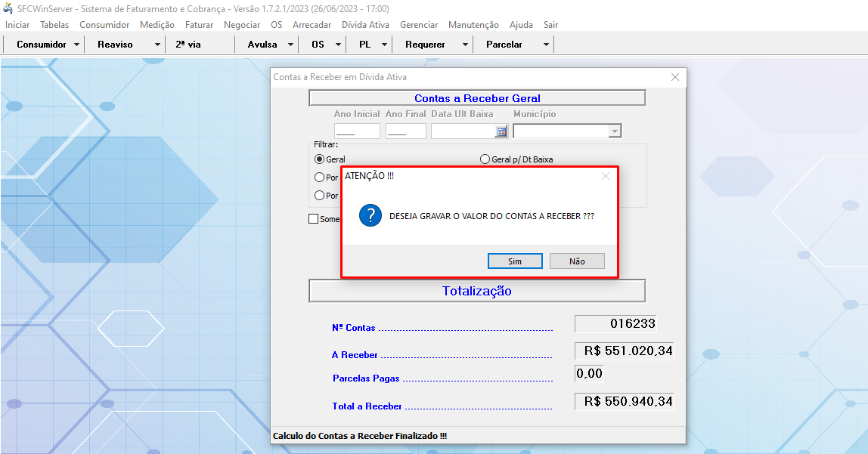The height and width of the screenshot is (454, 868).
Task: Click the blue question mark icon
Action: point(370,215)
